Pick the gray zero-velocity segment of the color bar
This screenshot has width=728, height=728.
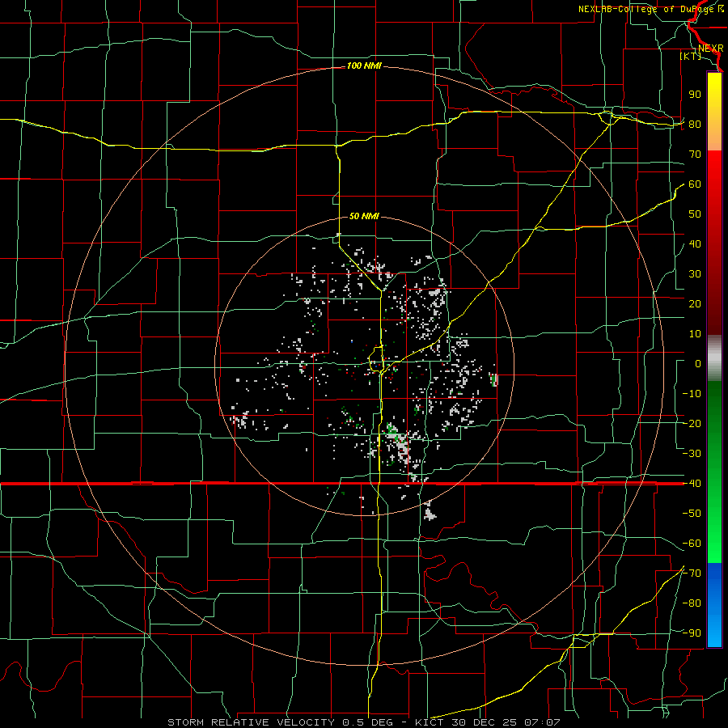tap(714, 358)
